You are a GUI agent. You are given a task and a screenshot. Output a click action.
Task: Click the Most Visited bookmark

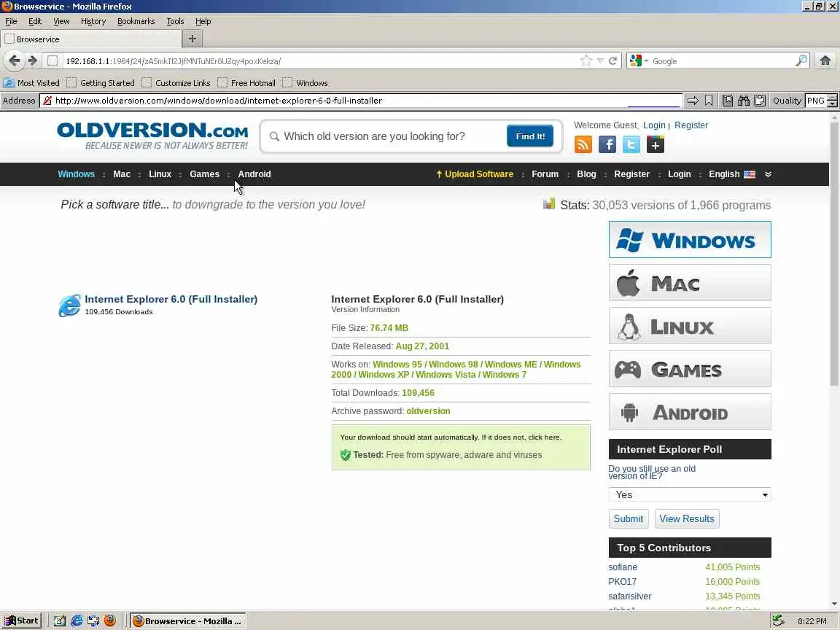pyautogui.click(x=31, y=83)
